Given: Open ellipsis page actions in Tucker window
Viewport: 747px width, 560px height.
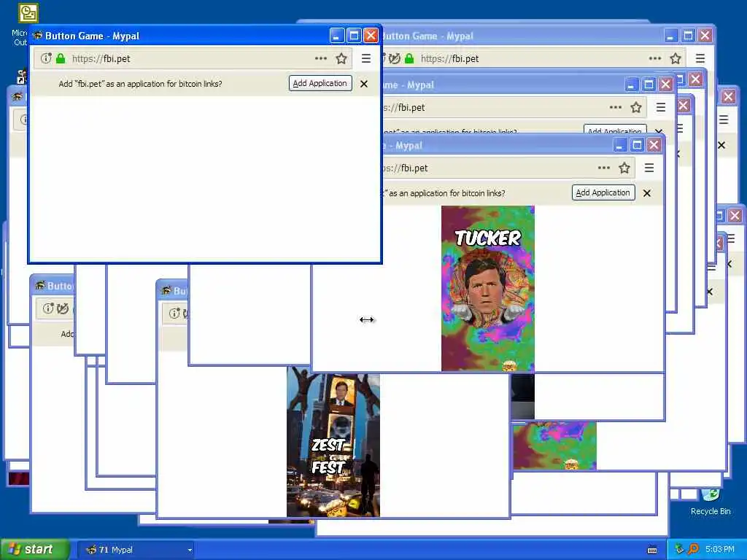Looking at the screenshot, I should (x=604, y=168).
